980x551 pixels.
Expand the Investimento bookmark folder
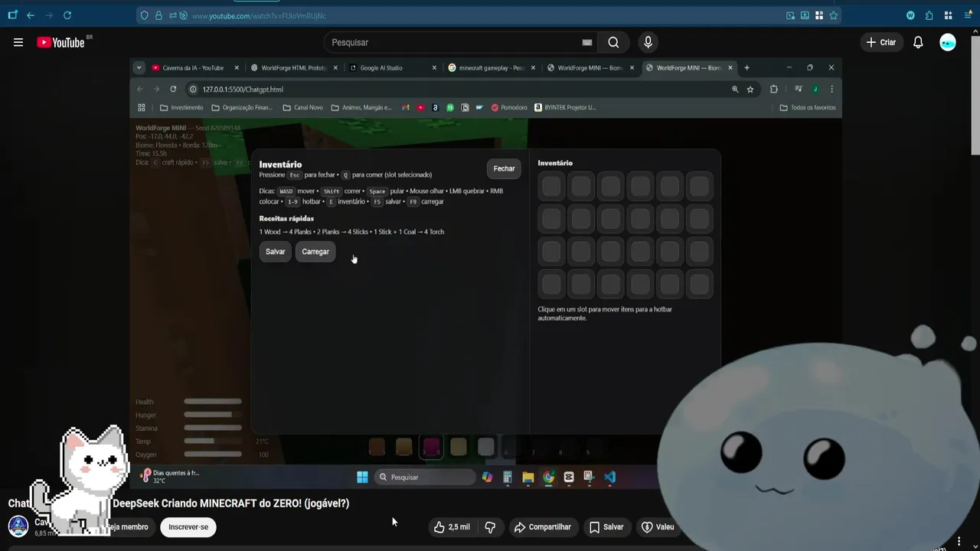coord(181,108)
